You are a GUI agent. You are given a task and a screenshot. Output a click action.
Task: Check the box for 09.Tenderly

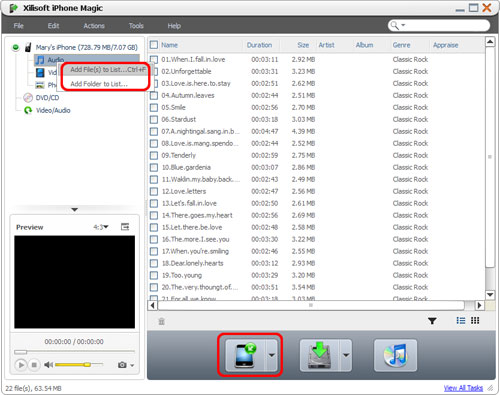point(154,156)
